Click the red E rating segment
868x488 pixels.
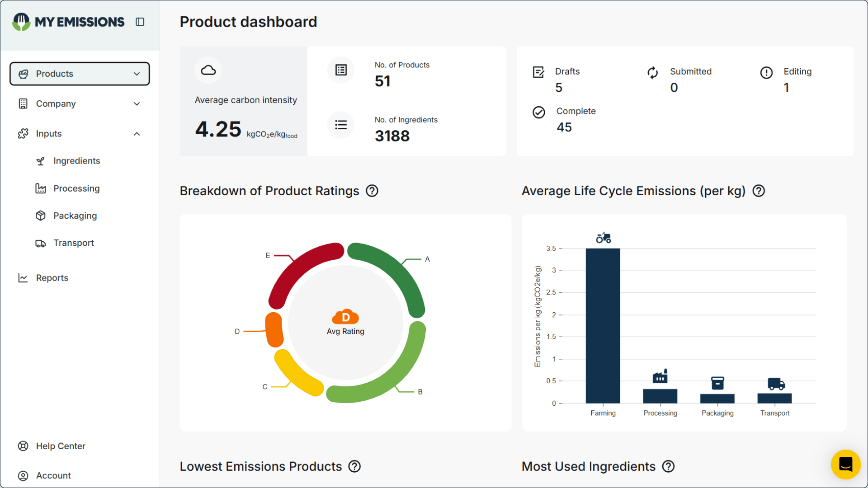pyautogui.click(x=298, y=267)
